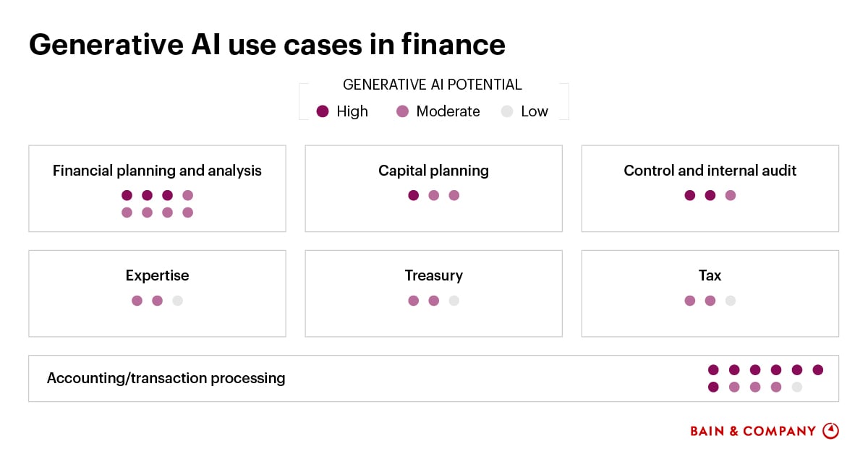
Task: Click the Generative AI Potential legend title
Action: [x=433, y=85]
